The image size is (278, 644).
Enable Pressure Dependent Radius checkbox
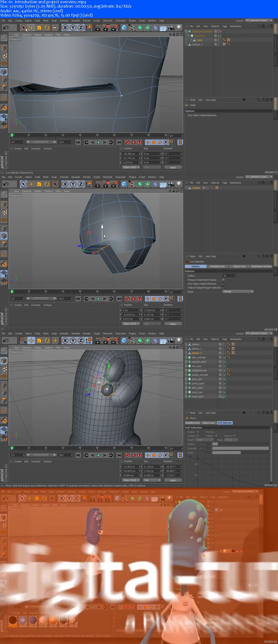coord(223,280)
